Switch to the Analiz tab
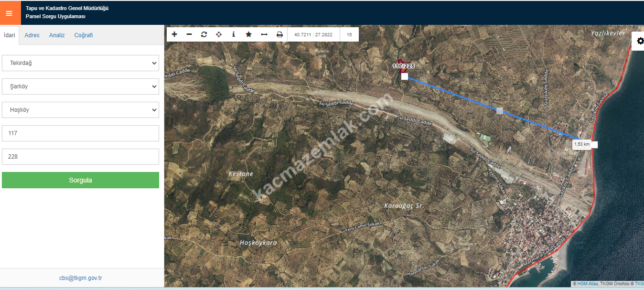The width and height of the screenshot is (644, 290). [x=57, y=35]
